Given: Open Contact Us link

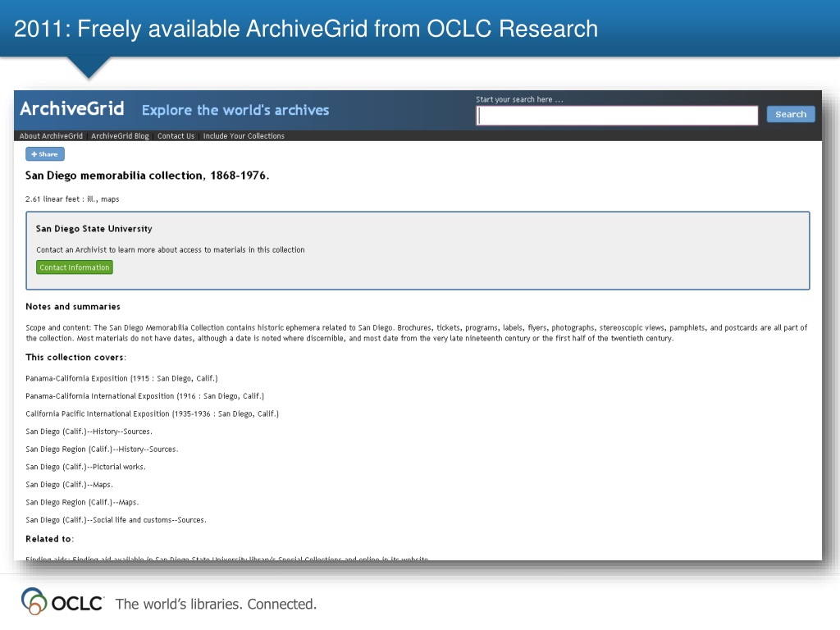Looking at the screenshot, I should [x=176, y=136].
